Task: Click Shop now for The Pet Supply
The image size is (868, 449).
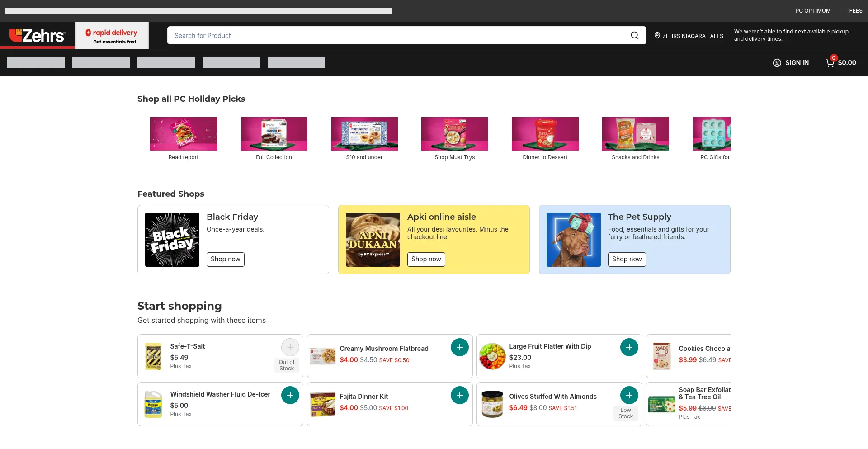Action: 627,259
